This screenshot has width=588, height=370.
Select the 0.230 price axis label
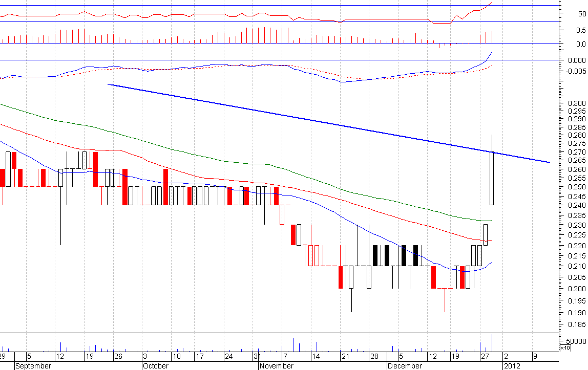click(577, 225)
